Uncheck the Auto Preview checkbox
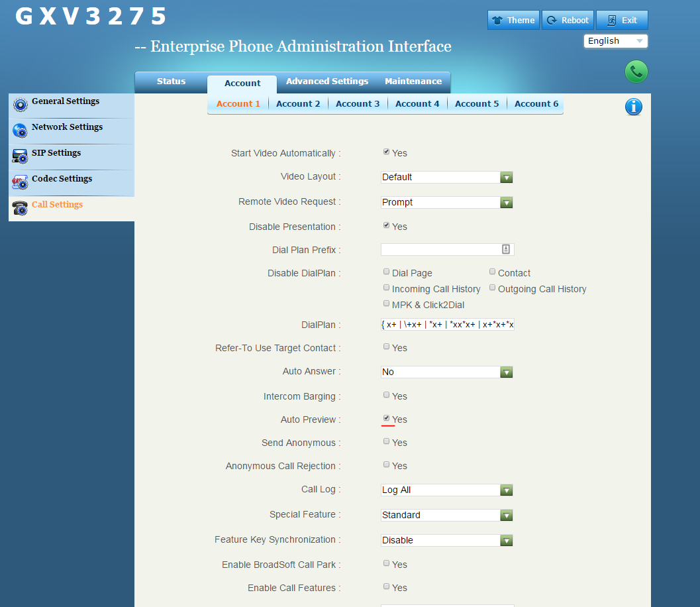Image resolution: width=700 pixels, height=607 pixels. click(x=386, y=418)
